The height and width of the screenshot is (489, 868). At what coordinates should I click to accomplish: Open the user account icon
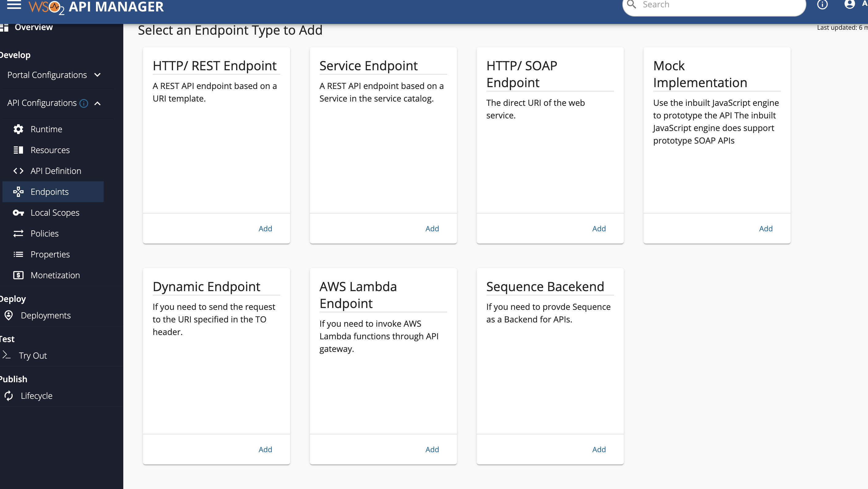[x=849, y=5]
